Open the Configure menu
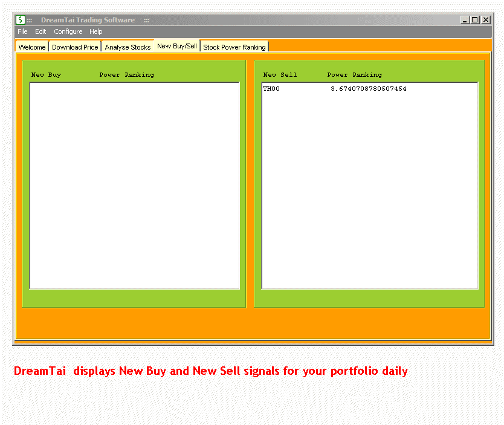Screen dimensions: 504x425 point(68,31)
